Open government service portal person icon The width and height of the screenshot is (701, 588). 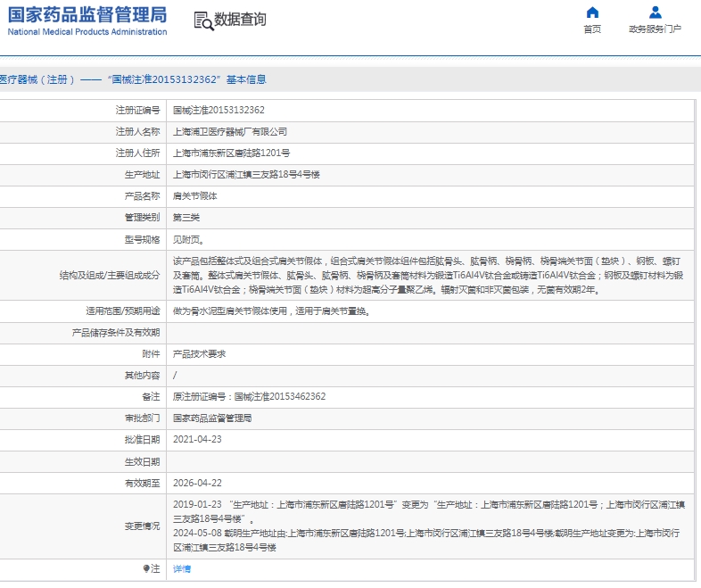point(655,12)
